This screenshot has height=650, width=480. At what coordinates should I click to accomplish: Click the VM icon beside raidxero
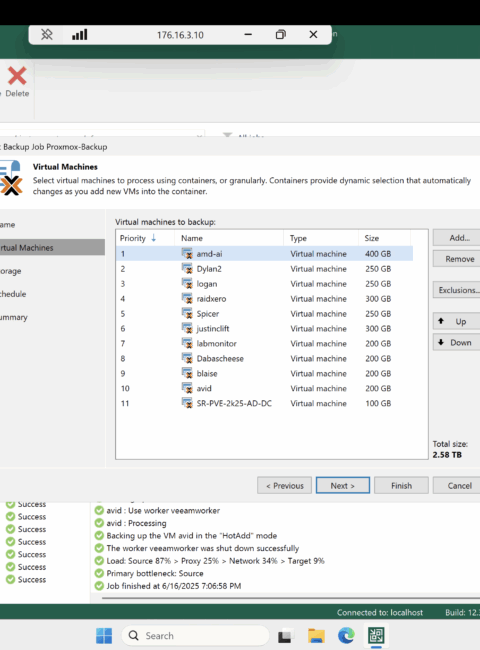[187, 298]
